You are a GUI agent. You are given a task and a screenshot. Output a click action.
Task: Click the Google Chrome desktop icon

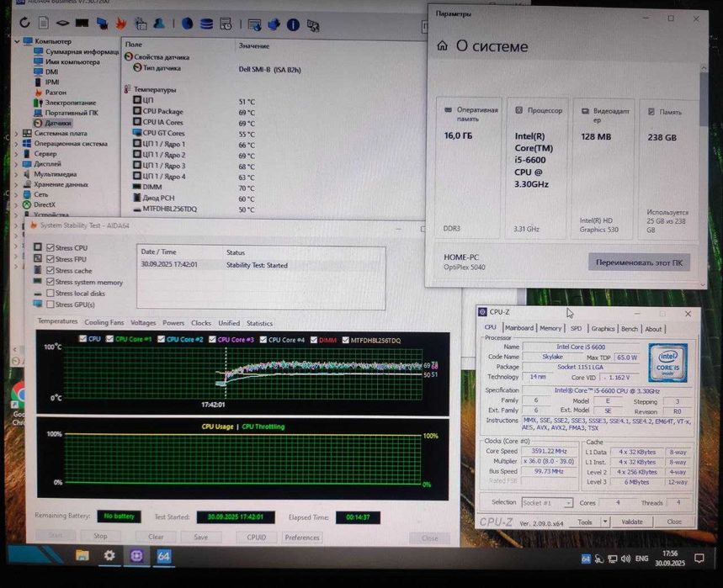pos(18,401)
